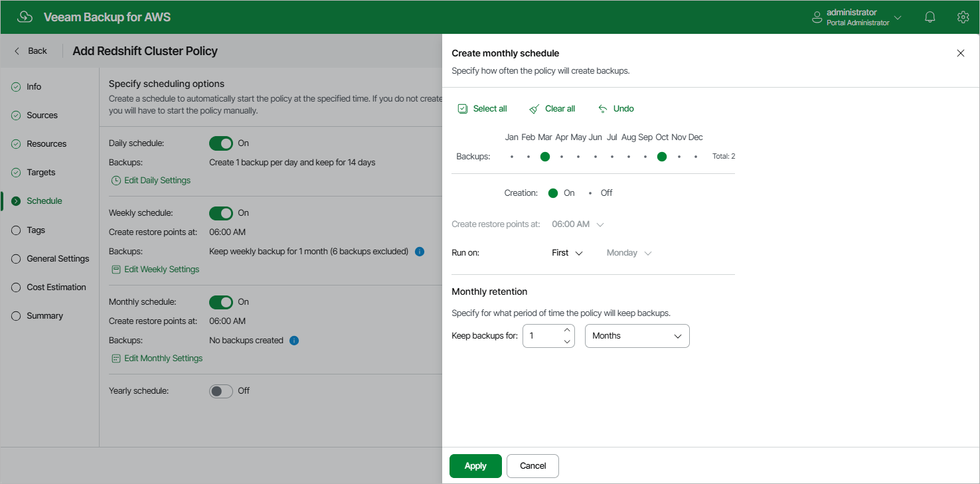Open the Monday weekday dropdown
Image resolution: width=980 pixels, height=484 pixels.
coord(629,253)
